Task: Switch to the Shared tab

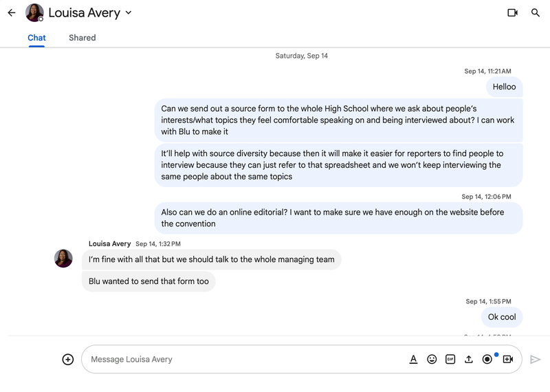Action: 82,38
